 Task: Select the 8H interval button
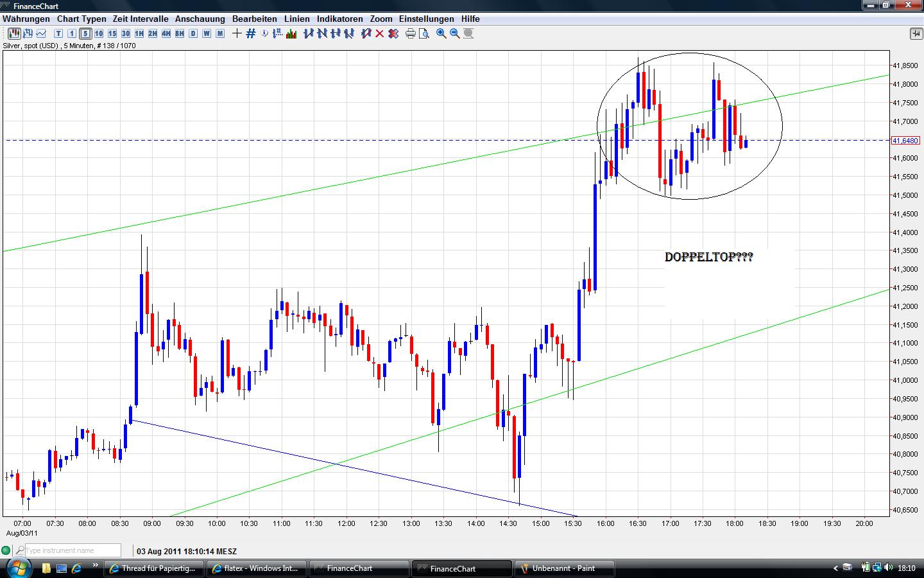(180, 33)
